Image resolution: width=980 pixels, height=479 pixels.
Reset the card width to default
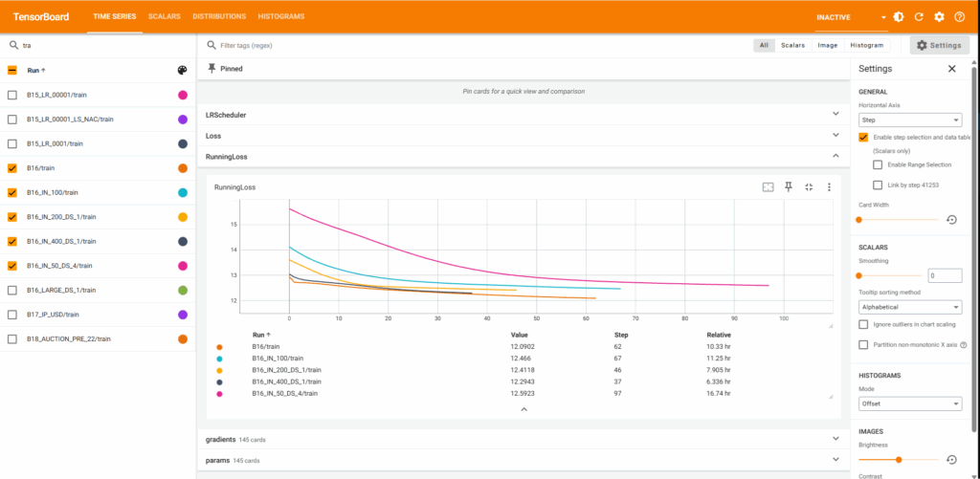pos(951,220)
